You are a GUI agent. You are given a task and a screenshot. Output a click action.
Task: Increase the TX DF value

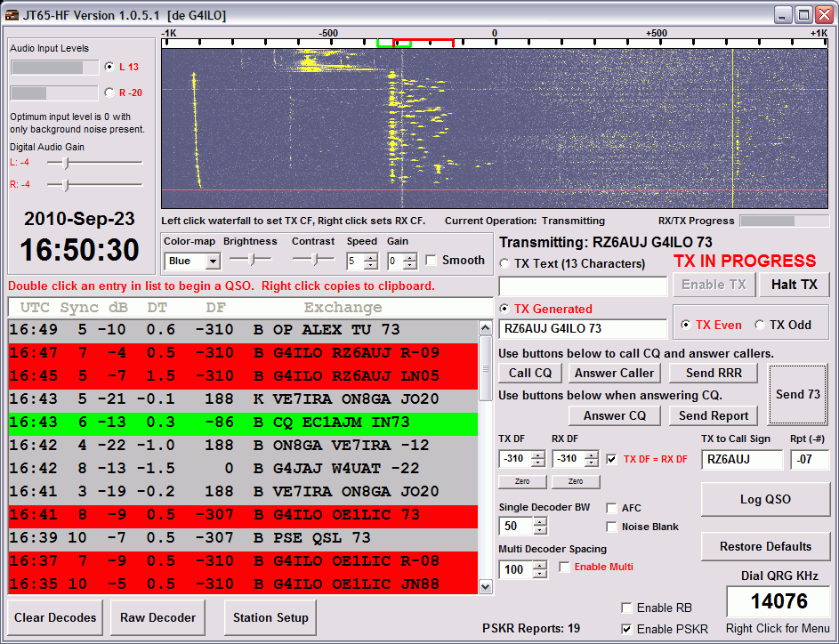(x=538, y=455)
